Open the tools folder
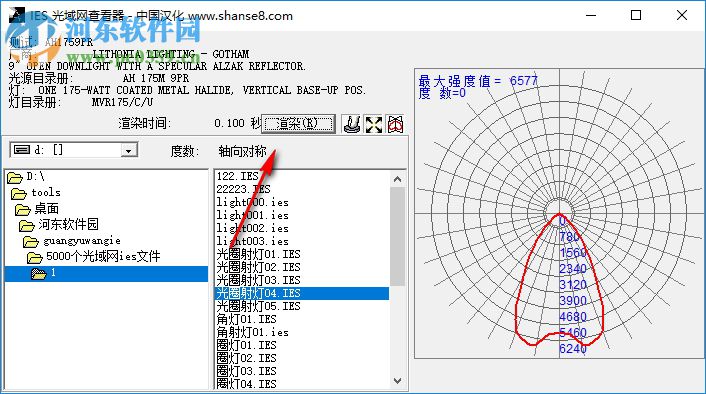Screen dimensions: 706x394 [36, 193]
